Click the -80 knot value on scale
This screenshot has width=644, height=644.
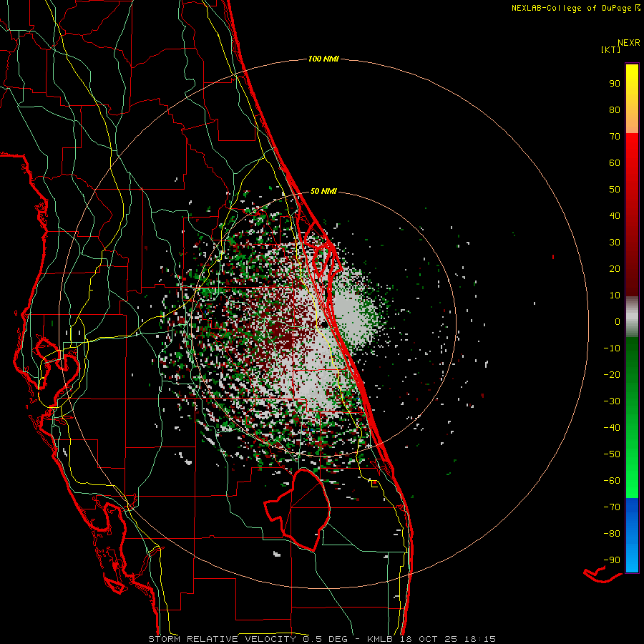coord(612,534)
